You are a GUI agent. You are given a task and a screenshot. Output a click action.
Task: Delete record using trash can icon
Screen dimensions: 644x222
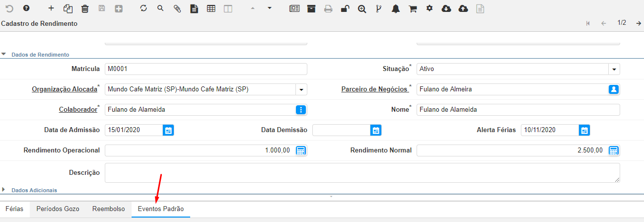85,8
